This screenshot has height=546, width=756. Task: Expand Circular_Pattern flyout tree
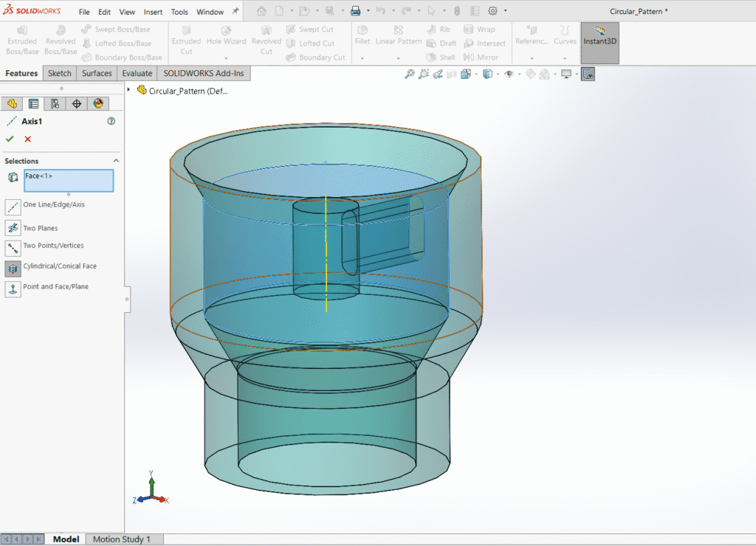(x=128, y=90)
